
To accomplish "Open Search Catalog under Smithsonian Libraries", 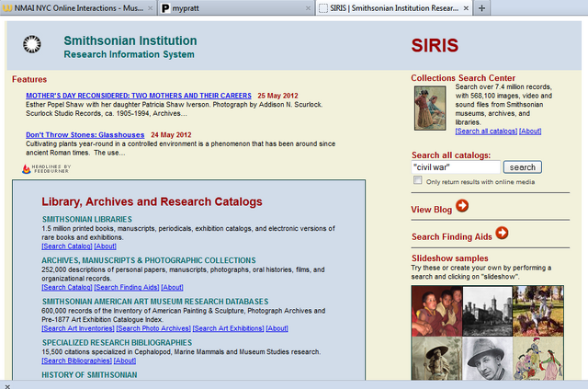I will tap(67, 246).
